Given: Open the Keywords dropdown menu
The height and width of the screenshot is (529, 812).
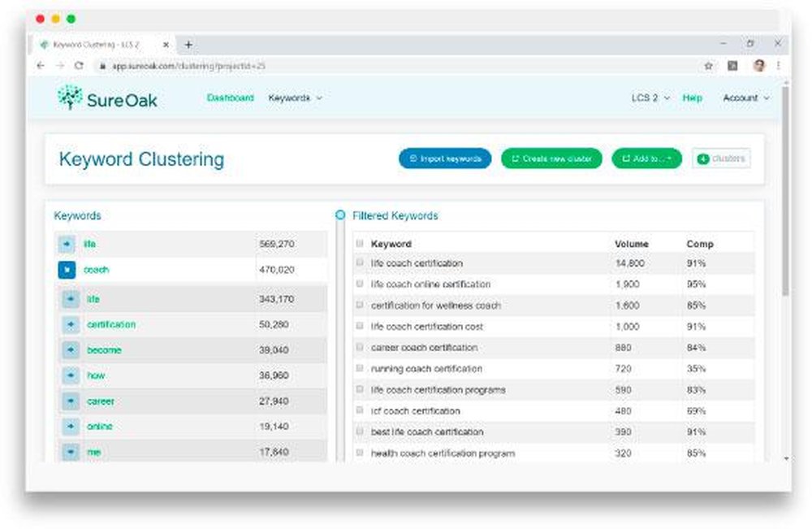Looking at the screenshot, I should [296, 98].
